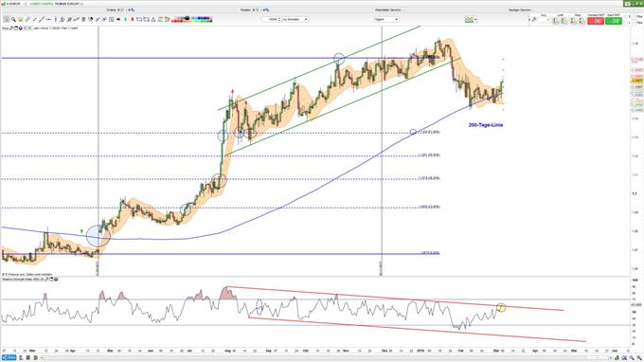Click the first icon after share button
The height and width of the screenshot is (362, 644).
[x=21, y=358]
